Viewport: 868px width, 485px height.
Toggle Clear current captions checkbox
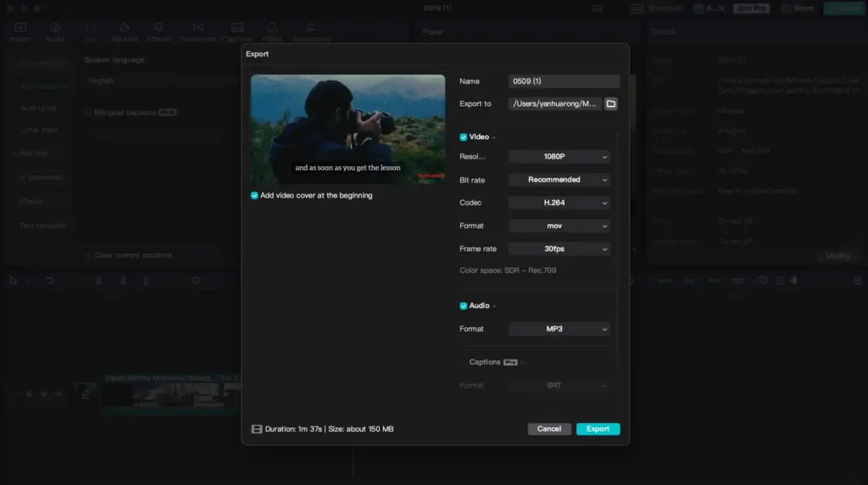pos(88,255)
